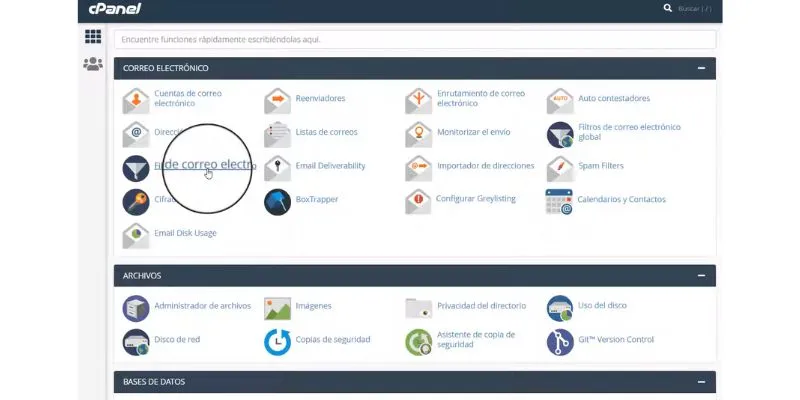Click the hovered correo electrónico filters link
Image resolution: width=800 pixels, height=400 pixels.
tap(205, 165)
